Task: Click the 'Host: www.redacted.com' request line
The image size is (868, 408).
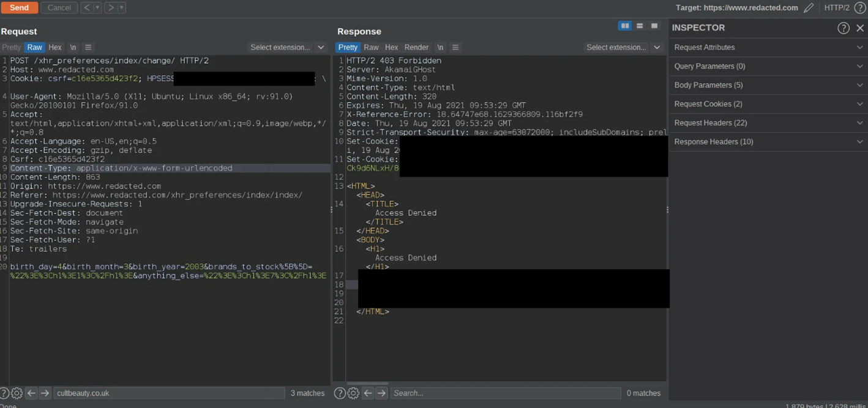Action: coord(62,70)
